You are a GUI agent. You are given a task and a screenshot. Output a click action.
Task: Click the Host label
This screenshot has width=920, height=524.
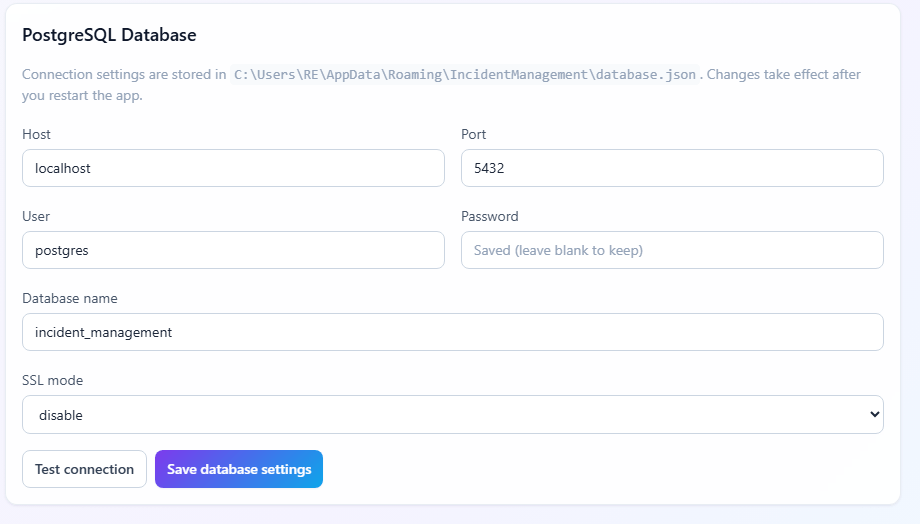pos(36,134)
